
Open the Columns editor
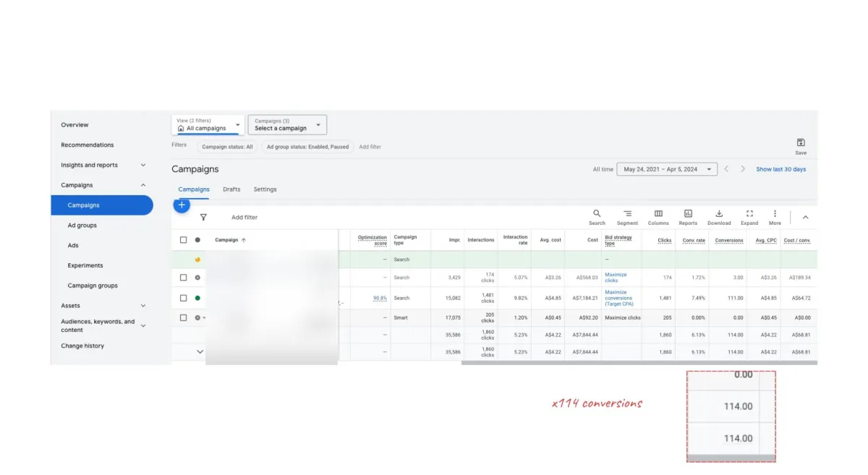point(658,218)
